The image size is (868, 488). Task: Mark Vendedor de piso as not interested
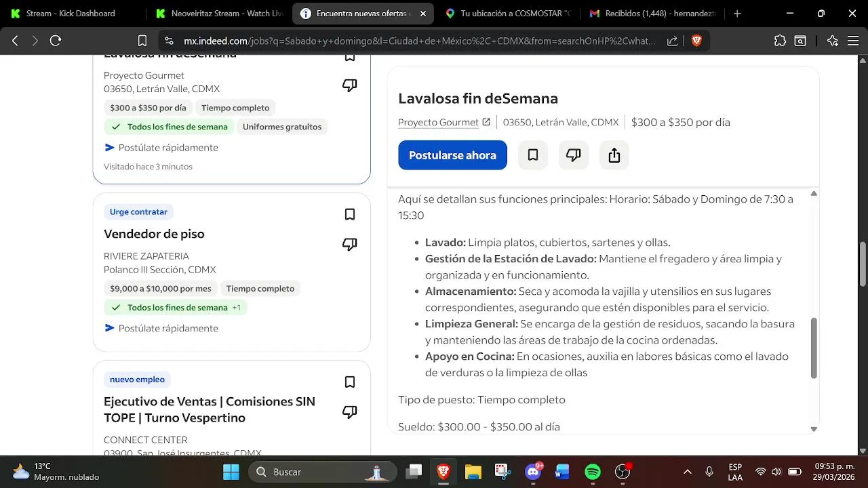(x=350, y=244)
